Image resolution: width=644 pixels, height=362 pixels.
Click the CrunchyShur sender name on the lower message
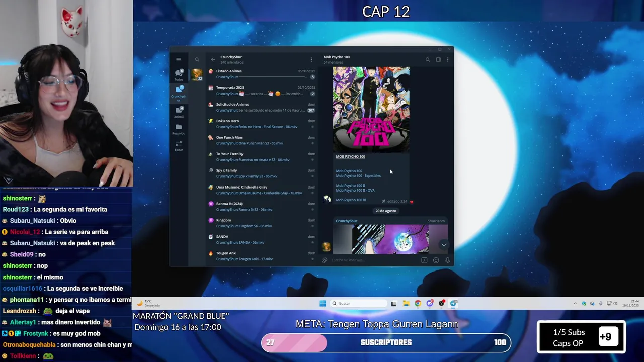click(346, 221)
